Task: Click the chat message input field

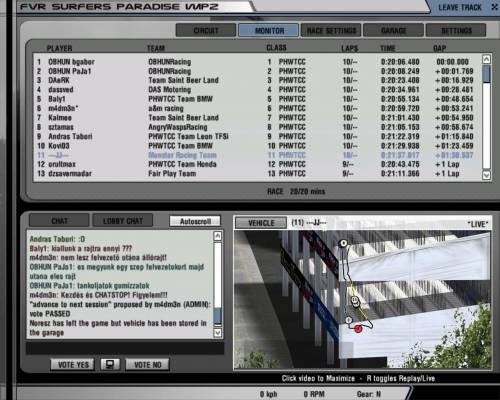Action: [x=125, y=348]
